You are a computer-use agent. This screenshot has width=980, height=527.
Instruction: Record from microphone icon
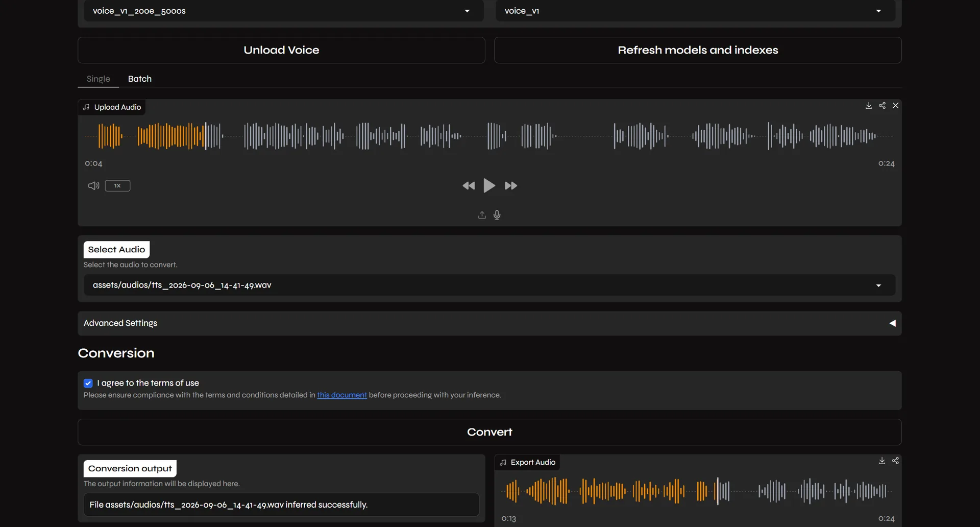pyautogui.click(x=497, y=215)
